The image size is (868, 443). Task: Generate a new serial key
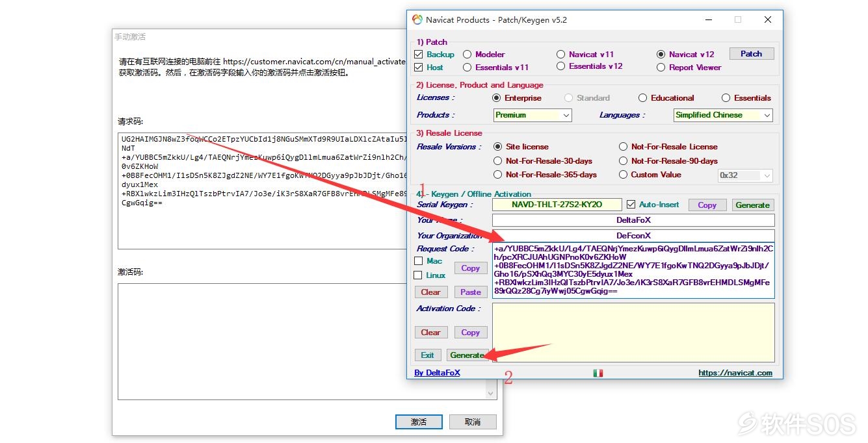click(x=752, y=205)
